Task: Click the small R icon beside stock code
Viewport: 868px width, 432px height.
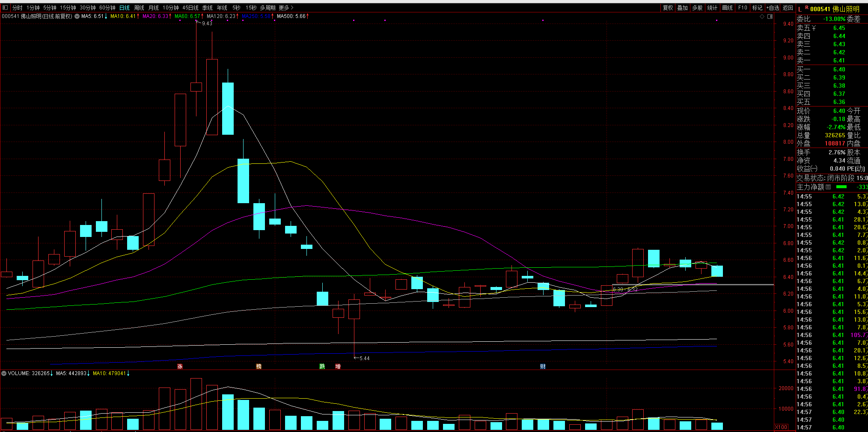Action: (x=807, y=8)
